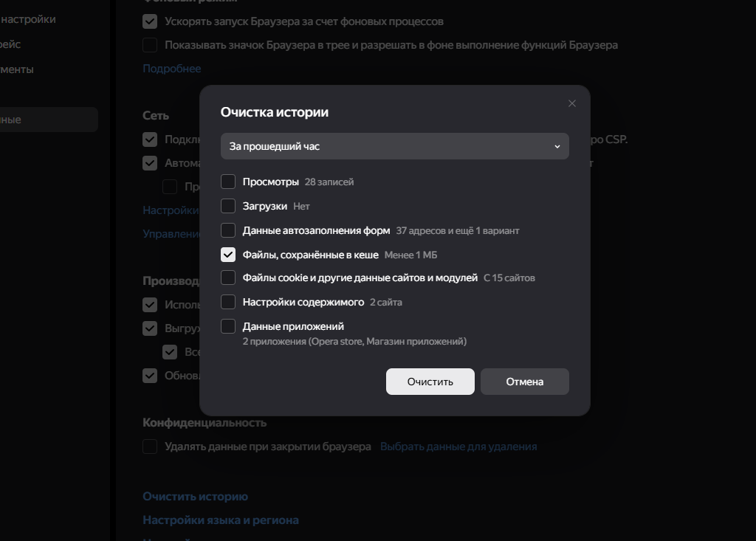Open the Подробнее link
The width and height of the screenshot is (756, 541).
point(171,69)
